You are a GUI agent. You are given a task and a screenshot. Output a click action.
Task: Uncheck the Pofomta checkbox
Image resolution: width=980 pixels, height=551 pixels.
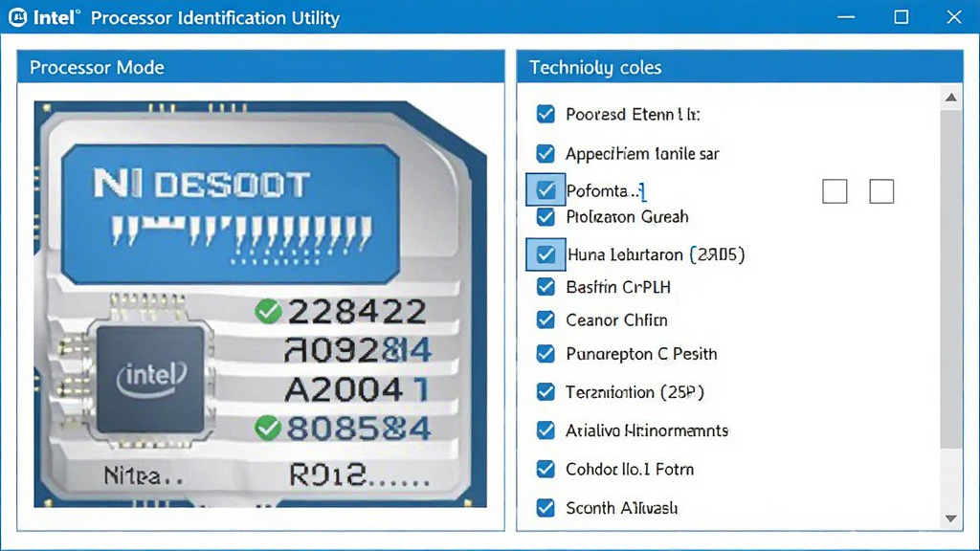(546, 190)
